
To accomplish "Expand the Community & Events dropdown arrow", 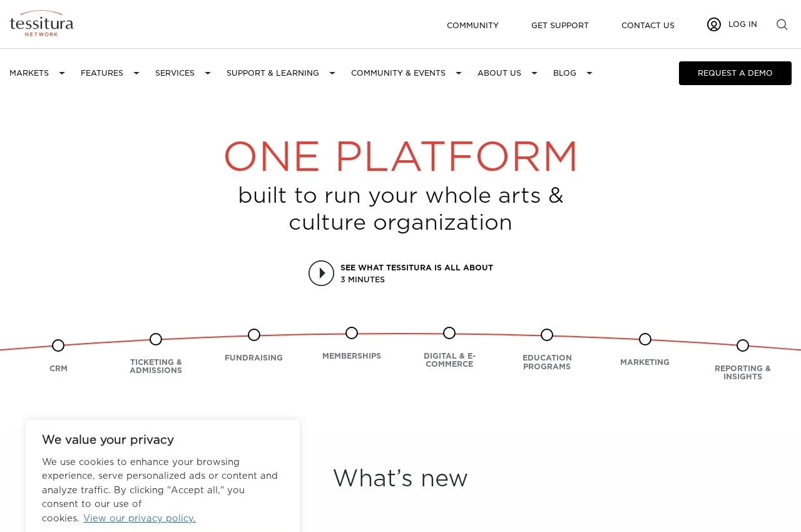I will pyautogui.click(x=459, y=73).
